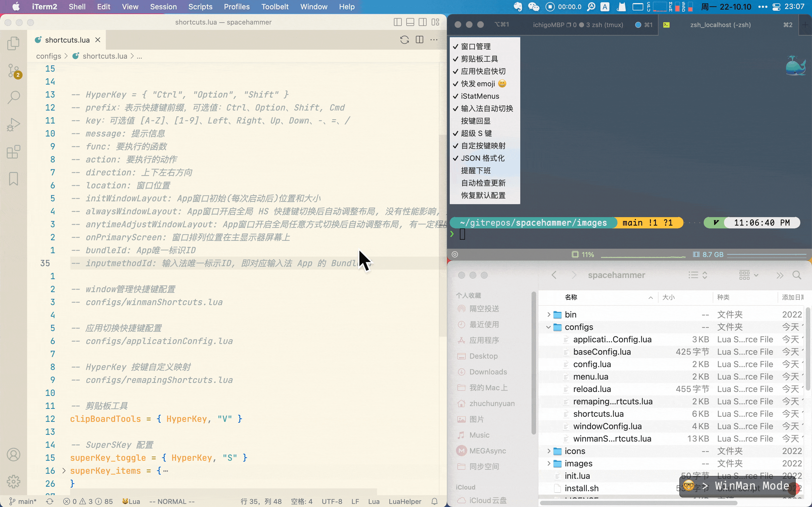The width and height of the screenshot is (812, 507).
Task: Collapse the configs folder in Finder
Action: pos(548,327)
